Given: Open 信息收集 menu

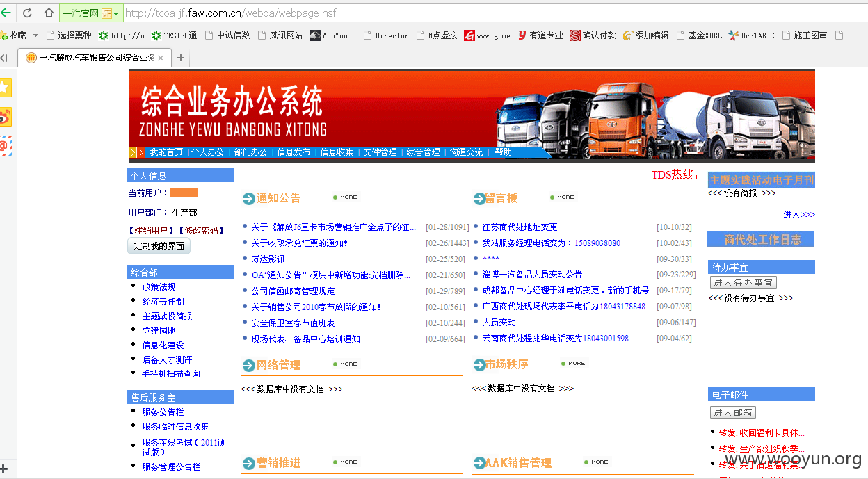Looking at the screenshot, I should pos(337,152).
